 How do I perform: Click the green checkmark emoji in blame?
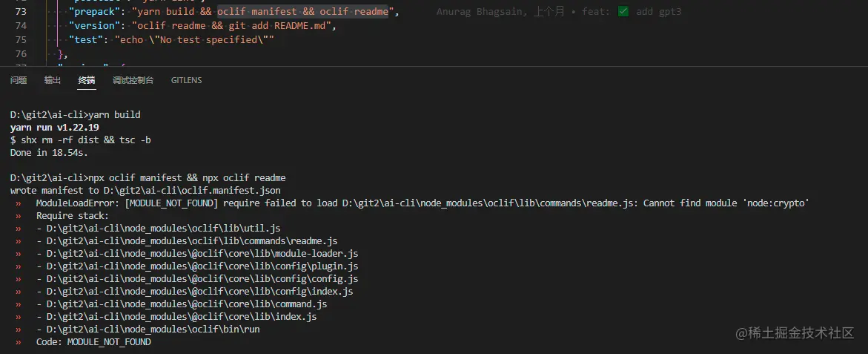[x=623, y=12]
